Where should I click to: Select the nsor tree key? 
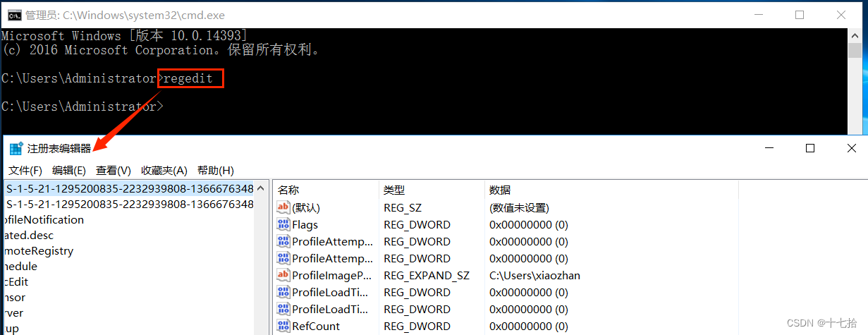point(14,297)
